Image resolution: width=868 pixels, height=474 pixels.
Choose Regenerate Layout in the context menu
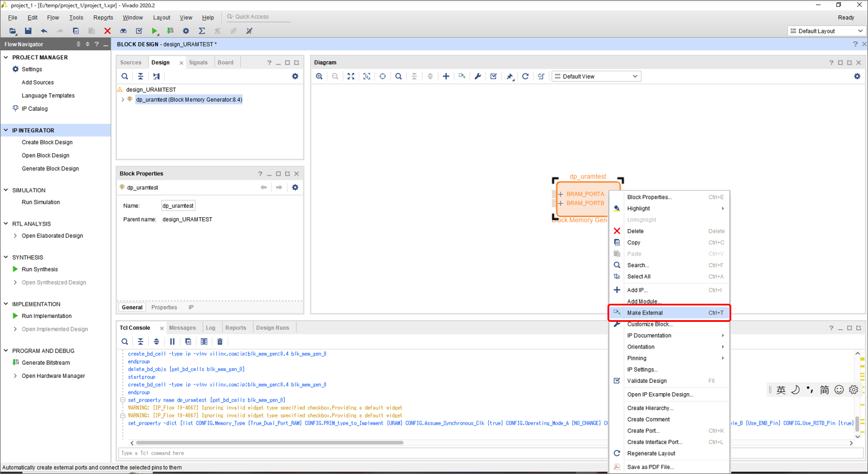click(x=669, y=453)
